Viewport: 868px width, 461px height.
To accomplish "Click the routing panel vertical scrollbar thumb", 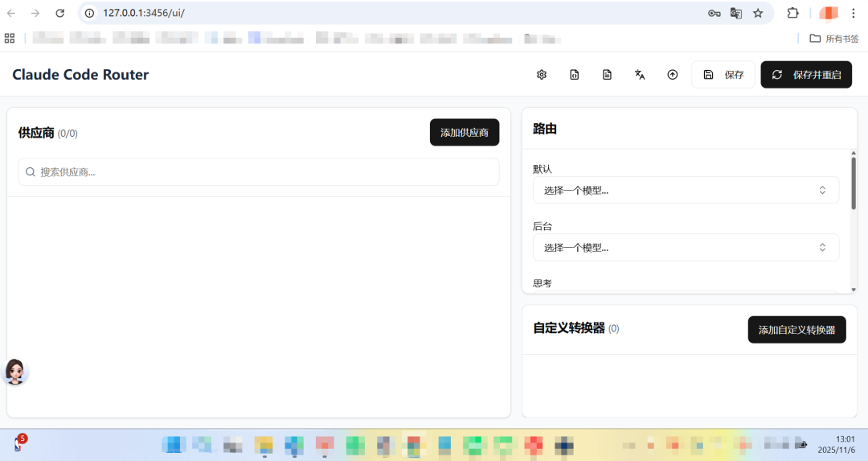I will pyautogui.click(x=853, y=183).
